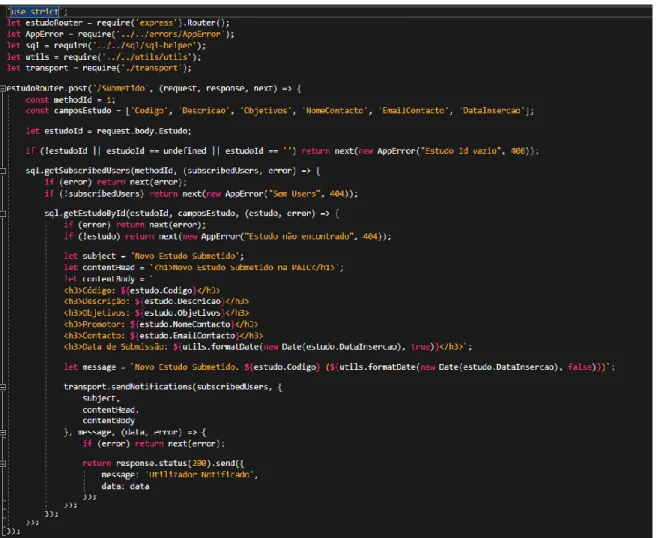Collapse the return response.status(200).send block
Viewport: 657px width, 538px height.
pyautogui.click(x=3, y=463)
